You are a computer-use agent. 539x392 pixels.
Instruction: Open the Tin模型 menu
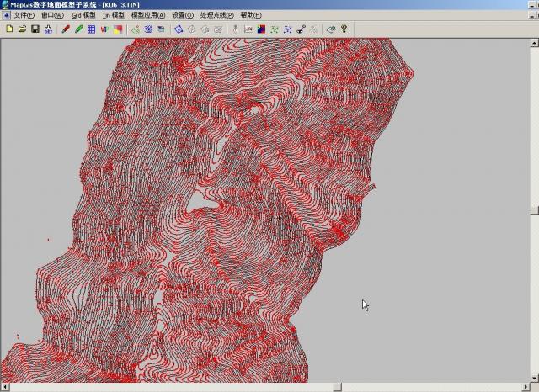point(113,15)
